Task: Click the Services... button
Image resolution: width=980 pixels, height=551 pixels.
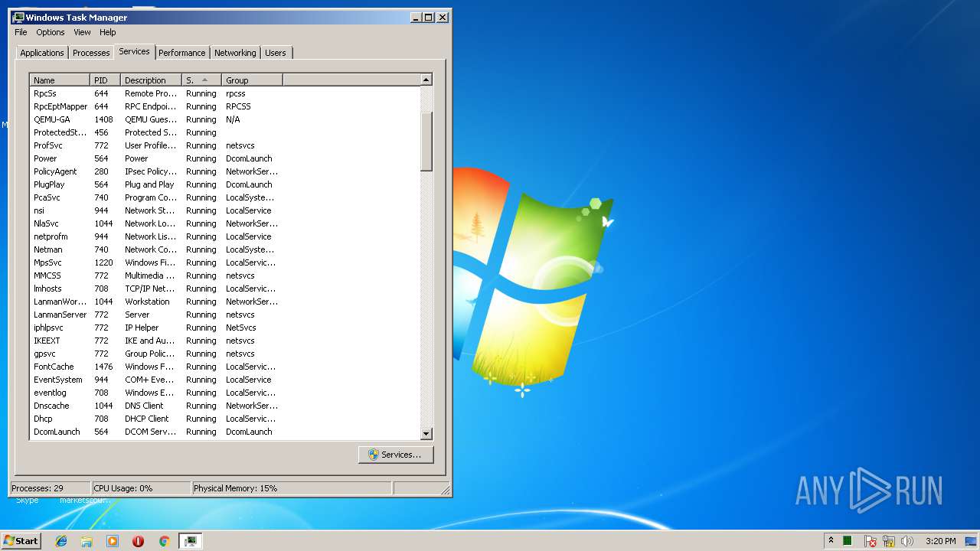Action: tap(395, 455)
